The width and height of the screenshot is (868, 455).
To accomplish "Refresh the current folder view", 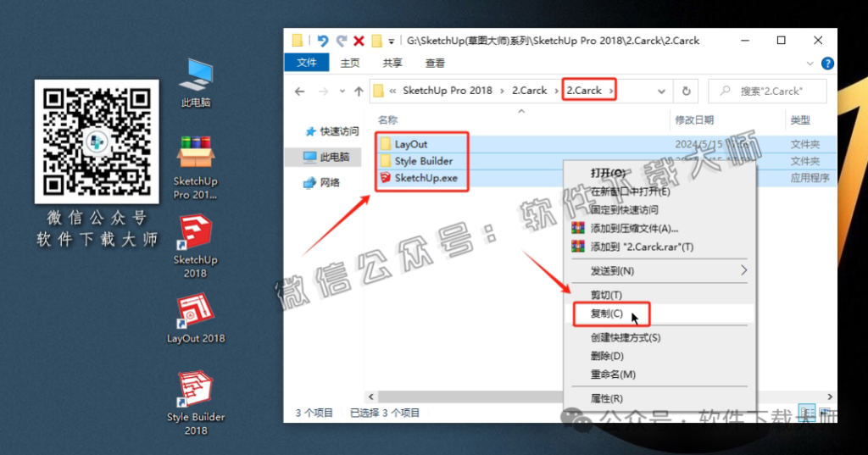I will pyautogui.click(x=687, y=92).
